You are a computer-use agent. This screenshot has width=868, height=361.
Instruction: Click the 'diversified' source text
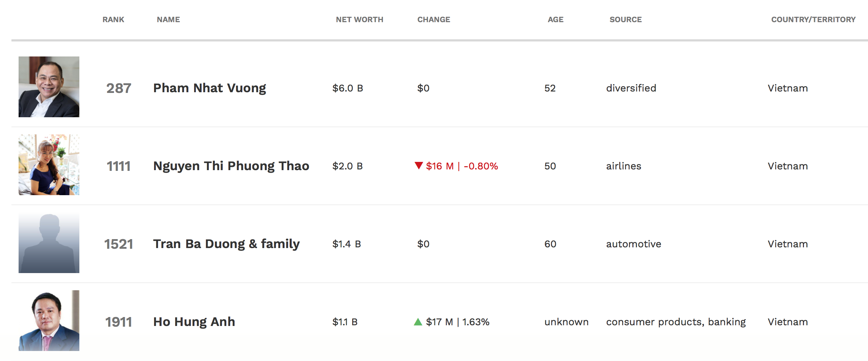[631, 88]
